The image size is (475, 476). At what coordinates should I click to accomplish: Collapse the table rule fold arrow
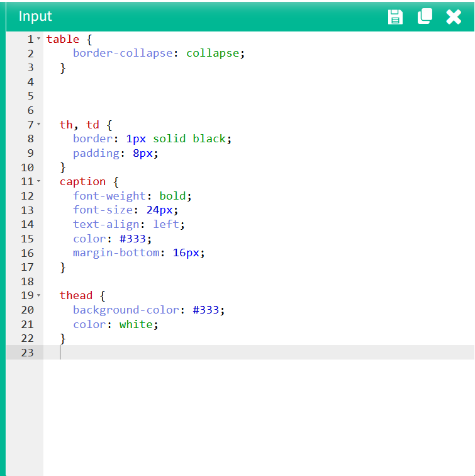[38, 39]
